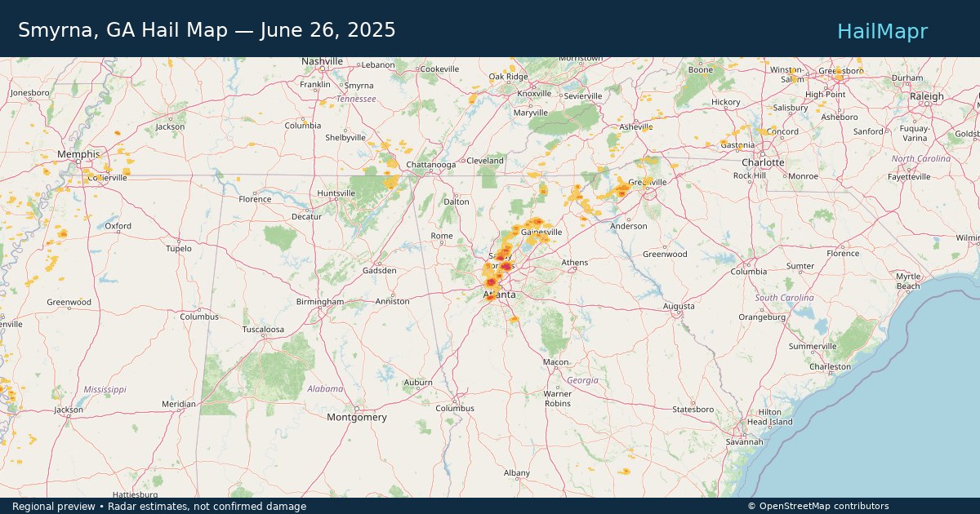
Task: Click the Greenwood, Mississippi label
Action: (x=69, y=303)
